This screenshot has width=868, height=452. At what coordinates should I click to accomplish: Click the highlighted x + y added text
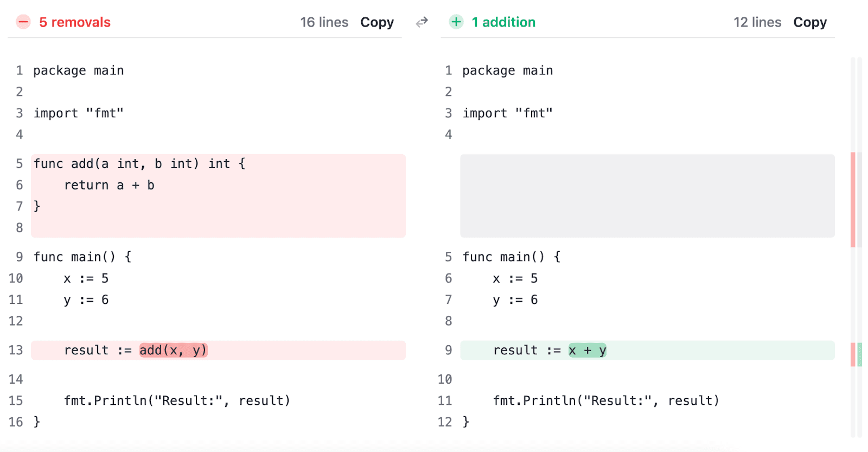coord(588,350)
